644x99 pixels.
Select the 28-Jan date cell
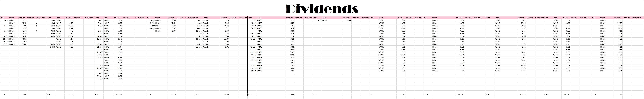coord(5,42)
